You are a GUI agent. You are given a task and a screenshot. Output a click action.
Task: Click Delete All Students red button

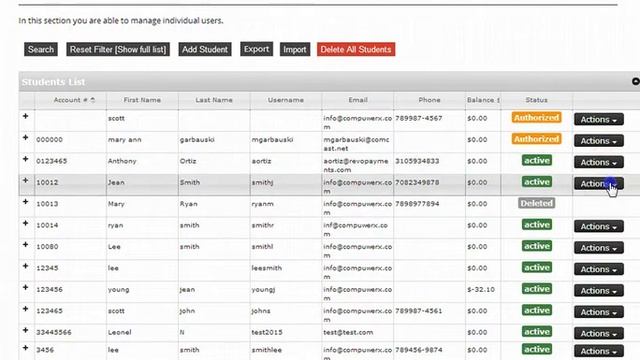pyautogui.click(x=356, y=49)
